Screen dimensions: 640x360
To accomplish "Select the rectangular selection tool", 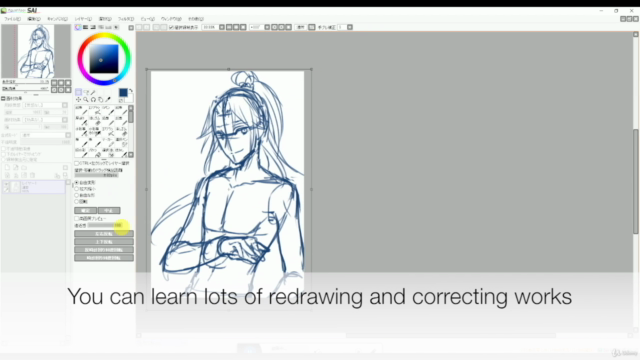I will [x=78, y=92].
